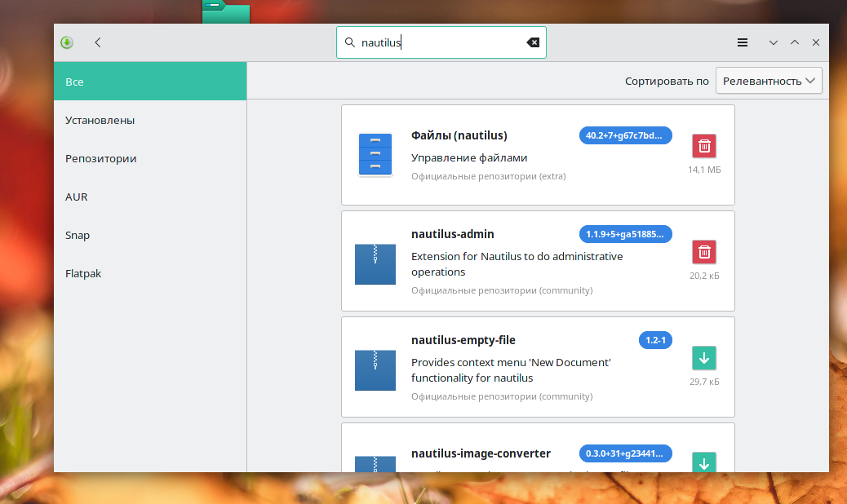The image size is (847, 504).
Task: Select the Snap category
Action: pos(150,235)
